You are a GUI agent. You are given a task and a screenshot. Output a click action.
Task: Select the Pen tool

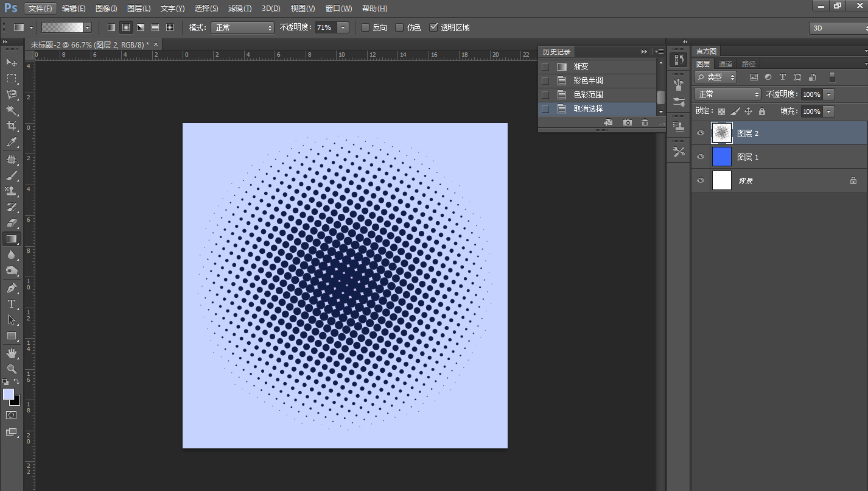pyautogui.click(x=12, y=288)
